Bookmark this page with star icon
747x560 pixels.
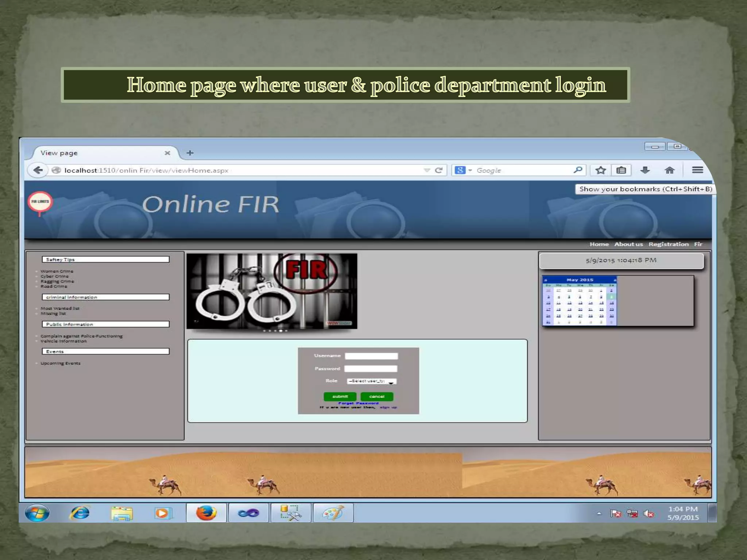[x=600, y=170]
